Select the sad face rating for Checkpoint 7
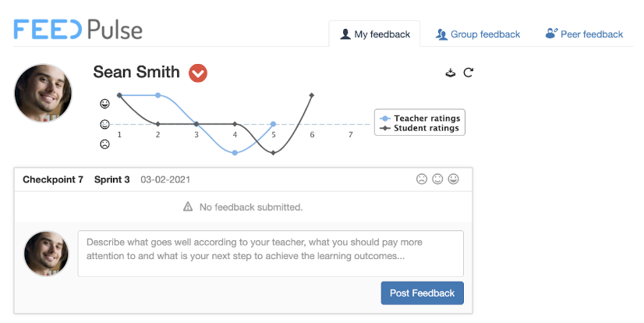The height and width of the screenshot is (323, 644). (x=422, y=179)
